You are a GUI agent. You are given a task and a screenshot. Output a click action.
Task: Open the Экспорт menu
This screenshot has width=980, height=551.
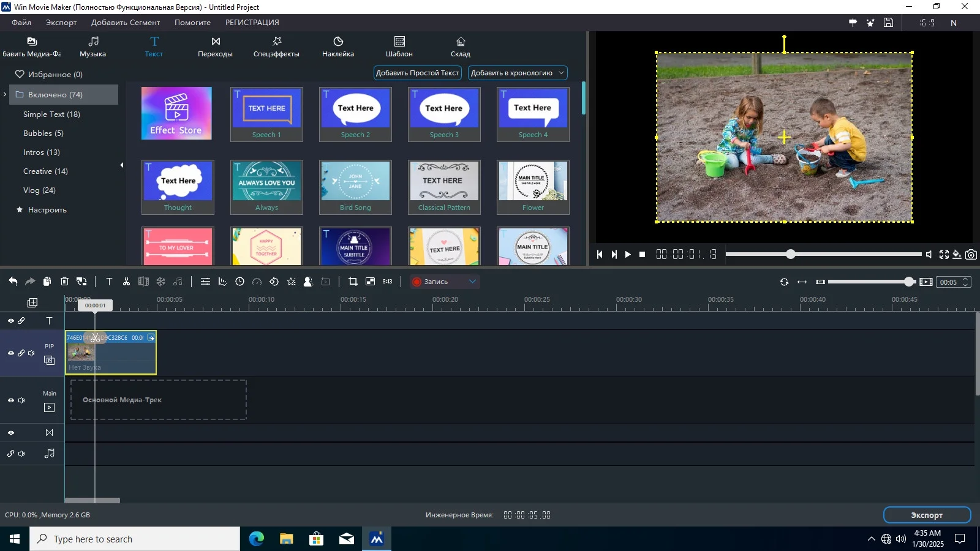point(61,23)
